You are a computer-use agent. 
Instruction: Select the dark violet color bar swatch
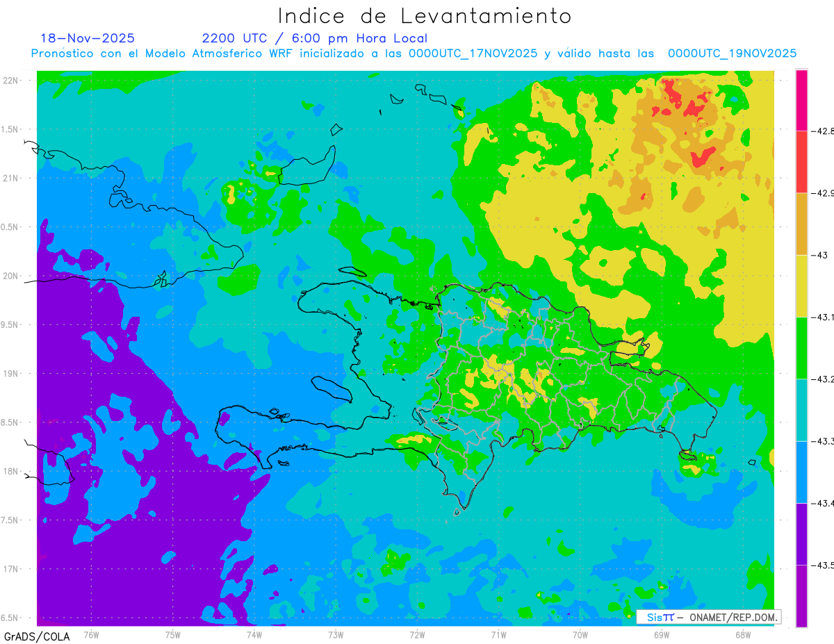[801, 534]
